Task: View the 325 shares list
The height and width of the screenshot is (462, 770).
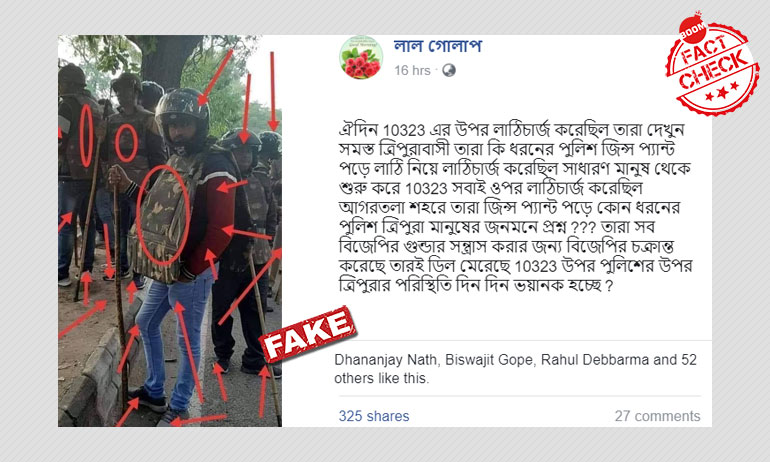Action: 374,416
